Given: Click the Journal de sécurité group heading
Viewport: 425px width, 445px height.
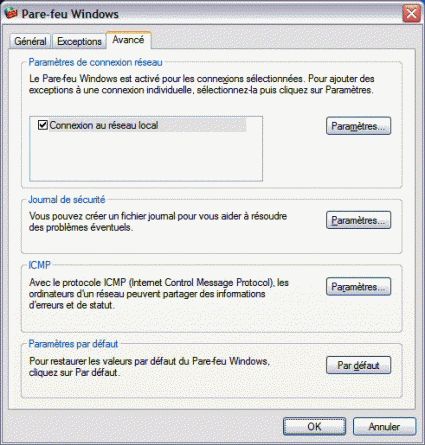Looking at the screenshot, I should (x=67, y=200).
